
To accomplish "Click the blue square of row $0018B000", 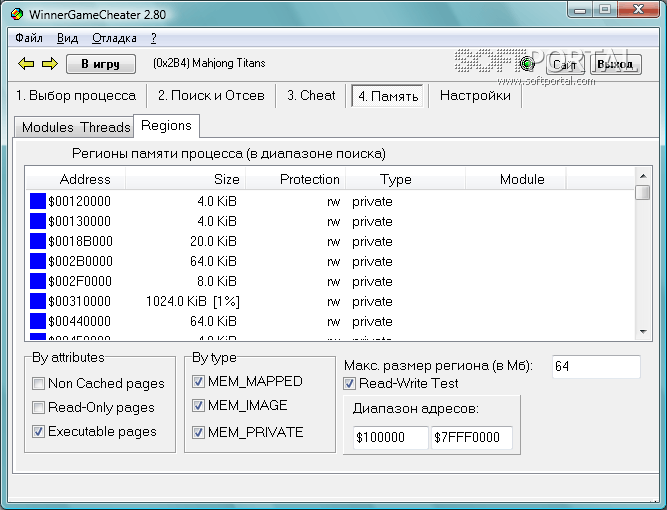I will (38, 241).
